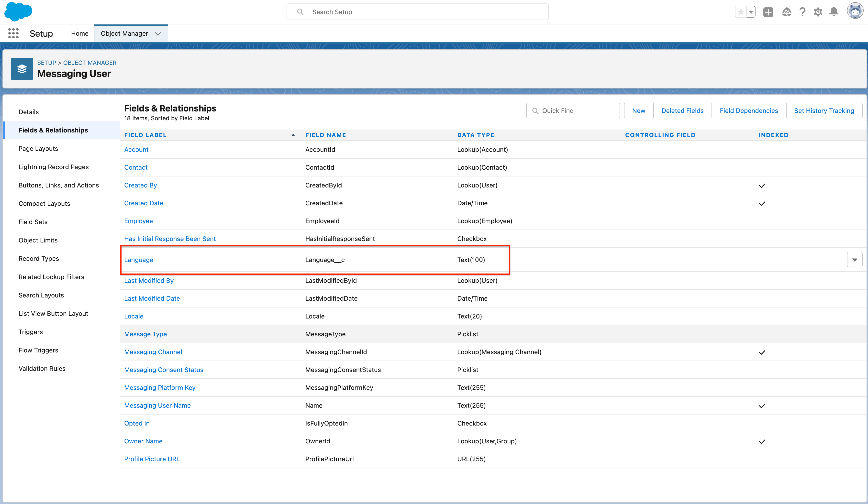Image resolution: width=868 pixels, height=504 pixels.
Task: Open Compact Layouts
Action: 44,203
